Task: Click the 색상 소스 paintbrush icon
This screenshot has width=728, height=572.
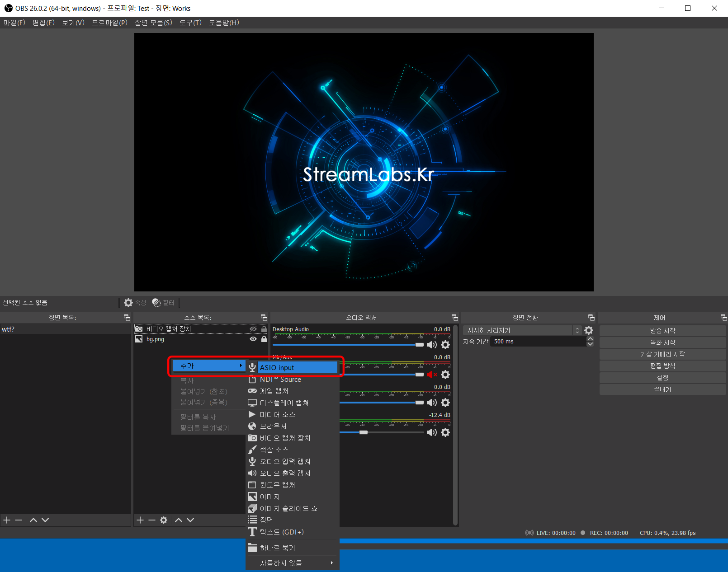Action: pos(252,450)
